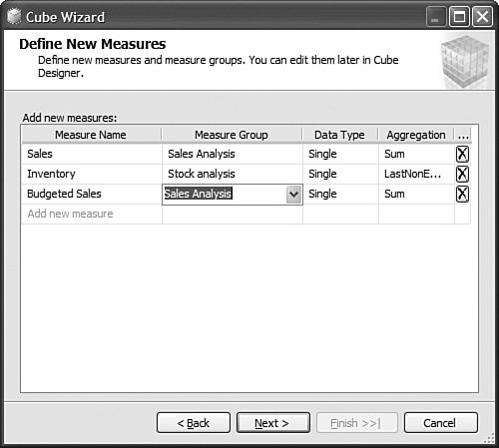Click the Add new measure field
The image size is (499, 448).
(x=92, y=214)
